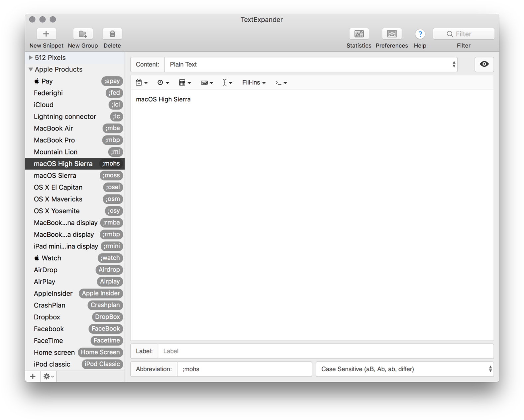Select the CrashPlan snippet
This screenshot has width=524, height=420.
(75, 305)
